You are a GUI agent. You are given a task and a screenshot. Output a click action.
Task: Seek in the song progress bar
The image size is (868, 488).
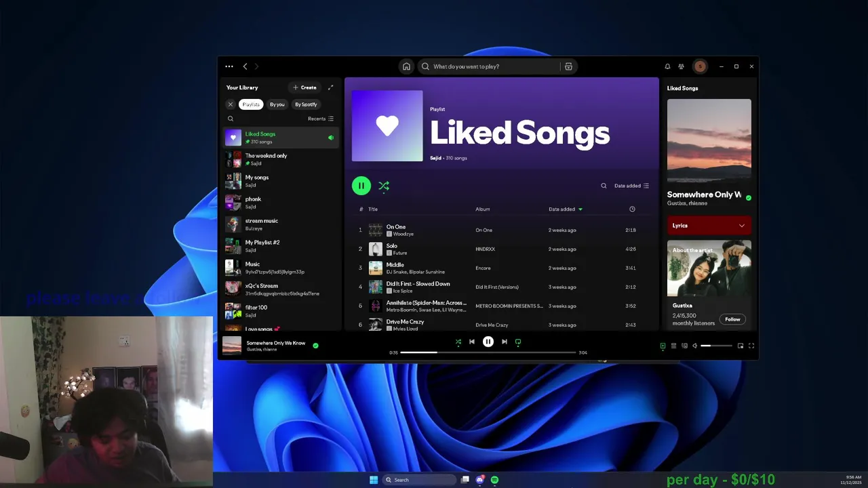(x=488, y=352)
